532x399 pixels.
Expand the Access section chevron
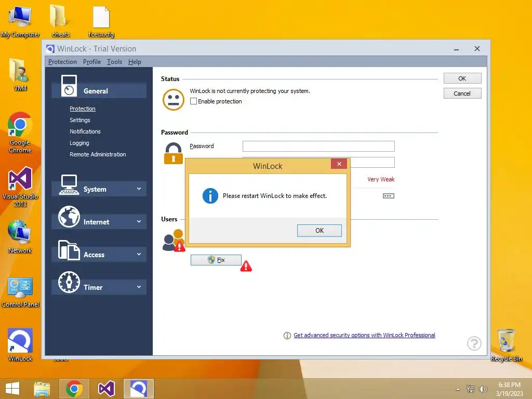point(139,254)
